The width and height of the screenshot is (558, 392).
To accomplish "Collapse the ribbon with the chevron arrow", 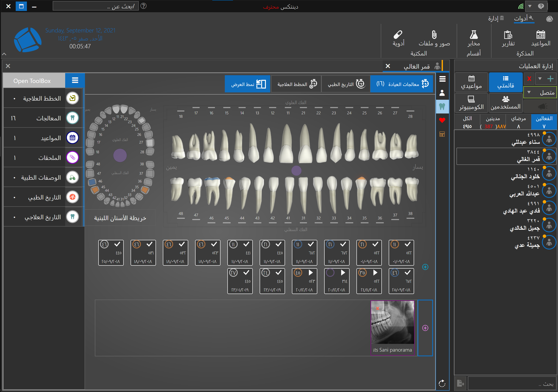I will (x=4, y=54).
